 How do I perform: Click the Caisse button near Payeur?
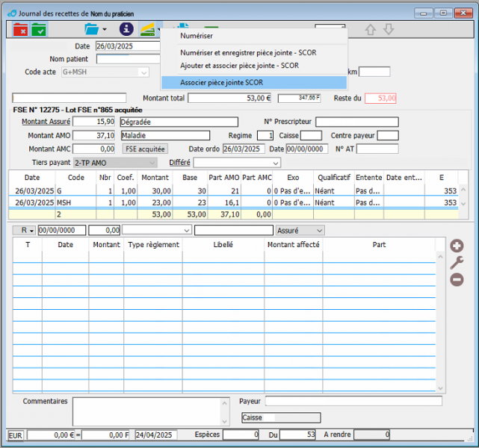(281, 417)
